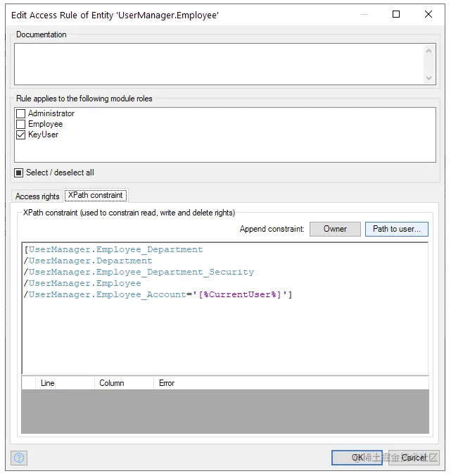The height and width of the screenshot is (476, 451).
Task: Click the Documentation scrollbar down arrow
Action: [x=428, y=77]
